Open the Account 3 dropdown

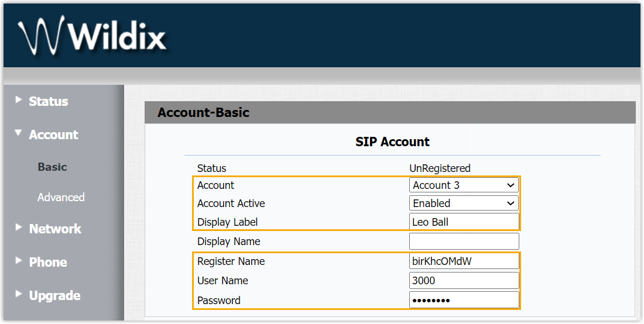click(x=464, y=185)
